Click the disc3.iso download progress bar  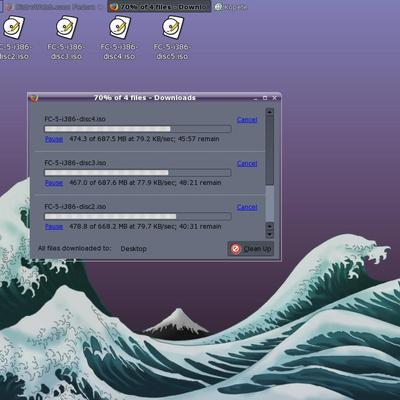138,173
